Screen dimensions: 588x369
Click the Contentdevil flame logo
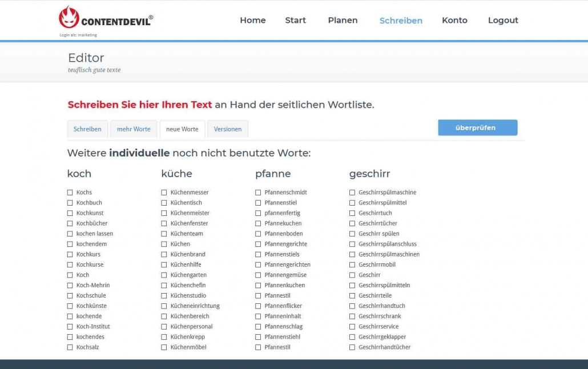pos(69,18)
